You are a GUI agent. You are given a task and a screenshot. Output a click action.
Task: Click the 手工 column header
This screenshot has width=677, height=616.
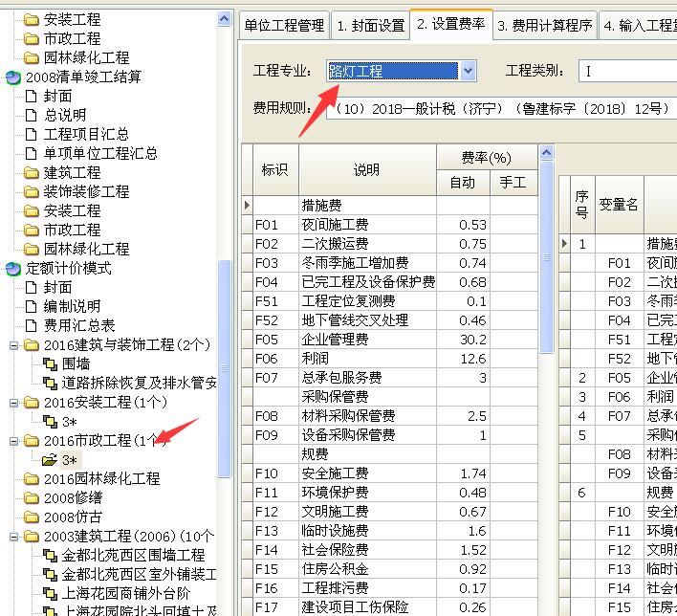pyautogui.click(x=513, y=183)
